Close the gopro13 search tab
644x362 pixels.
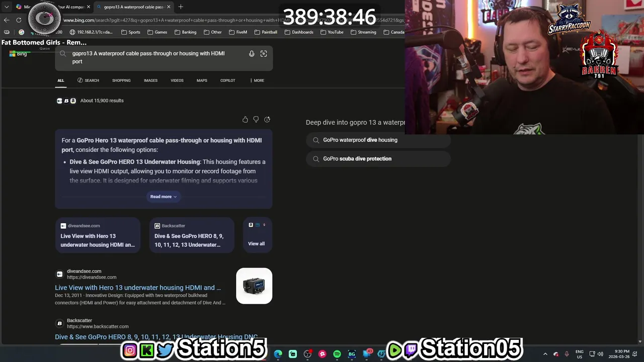pyautogui.click(x=169, y=7)
